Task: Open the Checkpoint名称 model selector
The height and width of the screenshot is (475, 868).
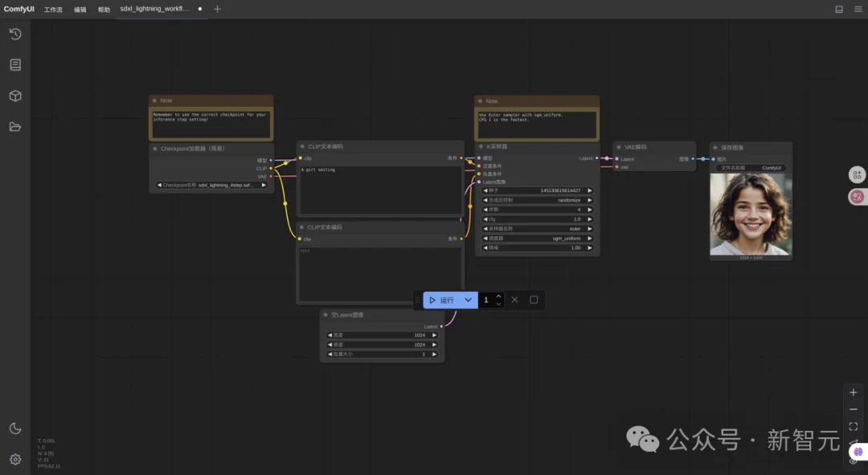Action: pyautogui.click(x=211, y=185)
